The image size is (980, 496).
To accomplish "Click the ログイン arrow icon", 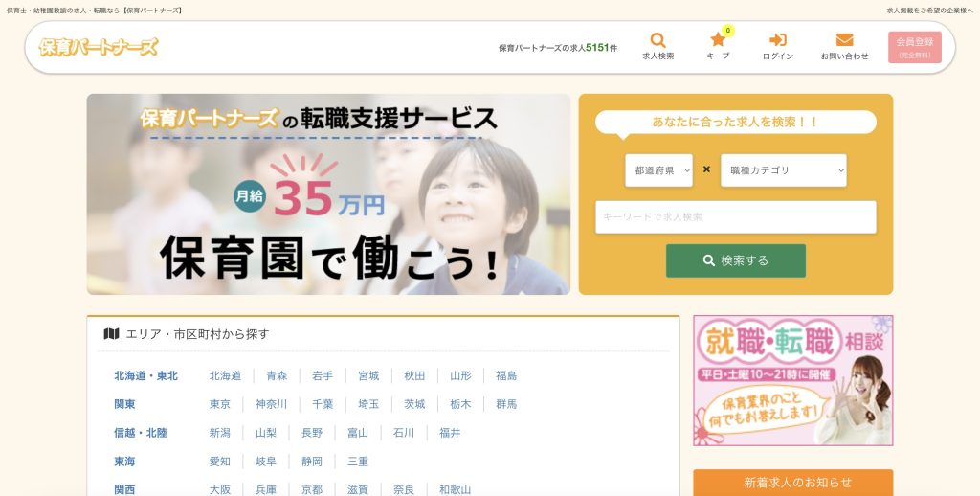I will point(777,40).
